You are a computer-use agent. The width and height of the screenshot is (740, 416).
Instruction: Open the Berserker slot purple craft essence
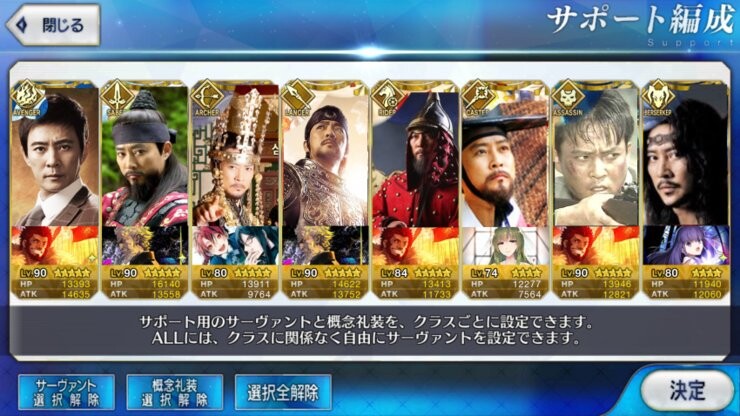point(685,246)
